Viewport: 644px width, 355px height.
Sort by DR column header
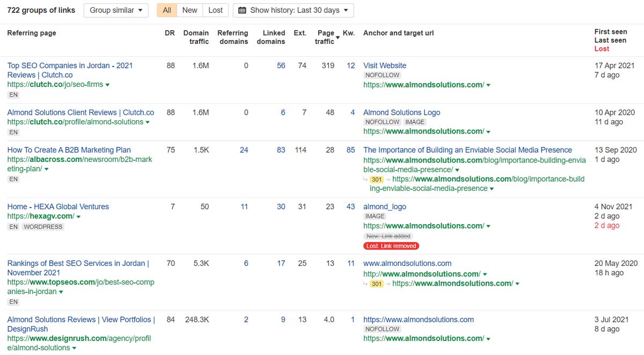point(170,33)
